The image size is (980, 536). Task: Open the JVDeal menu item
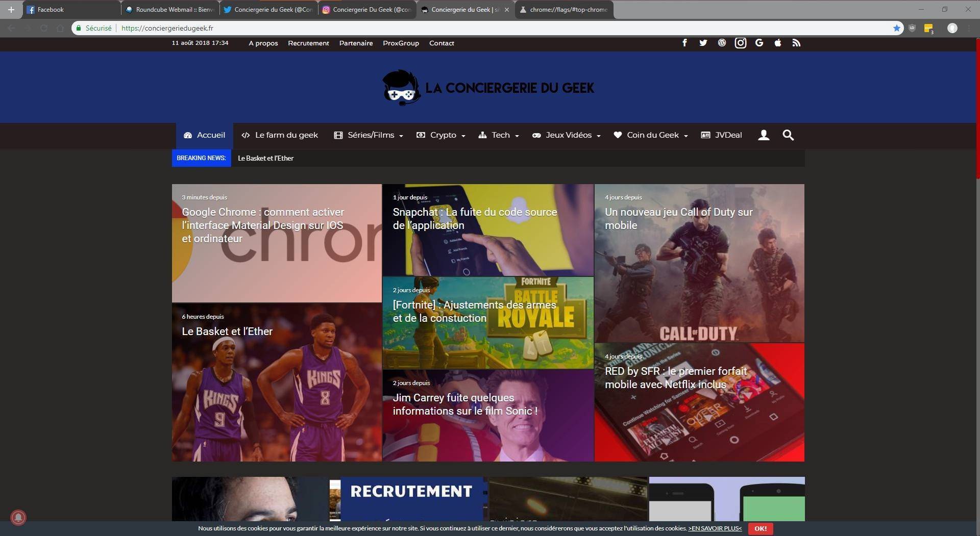pos(721,135)
